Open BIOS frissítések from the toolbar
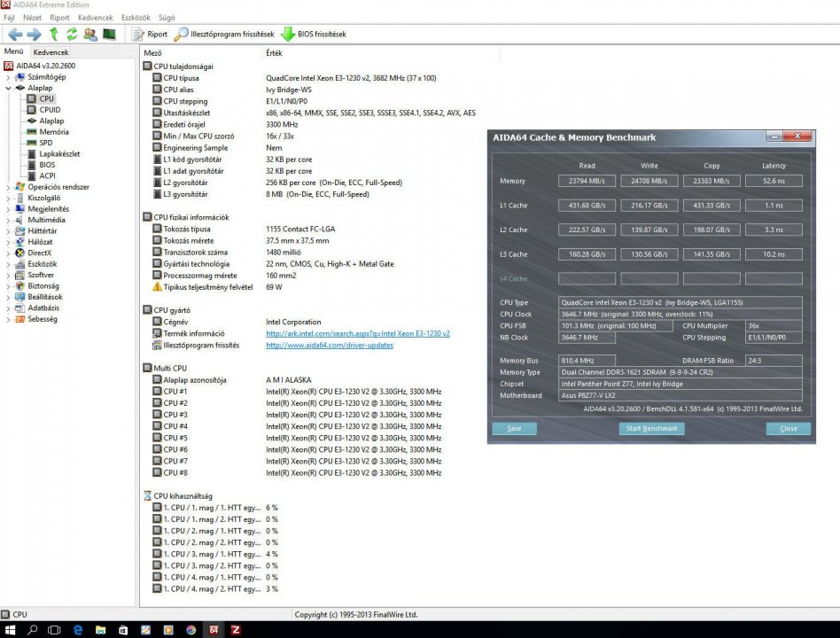The width and height of the screenshot is (840, 638). (x=314, y=35)
